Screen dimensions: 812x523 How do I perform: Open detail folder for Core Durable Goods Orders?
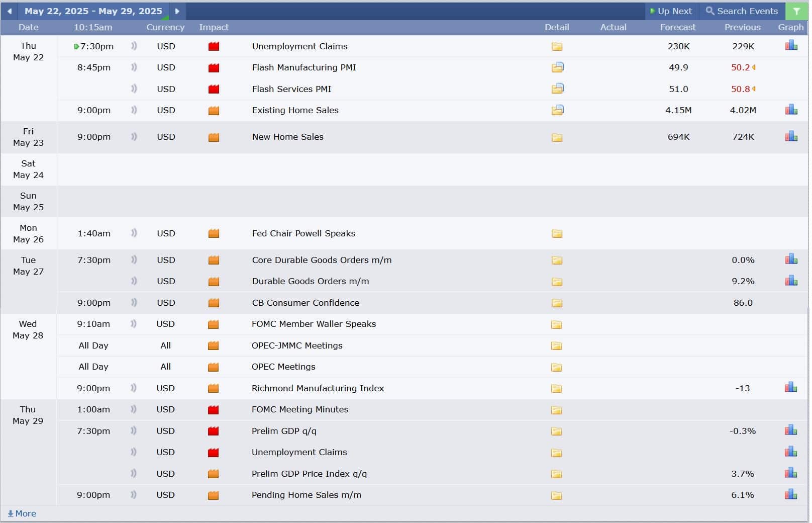(x=557, y=260)
